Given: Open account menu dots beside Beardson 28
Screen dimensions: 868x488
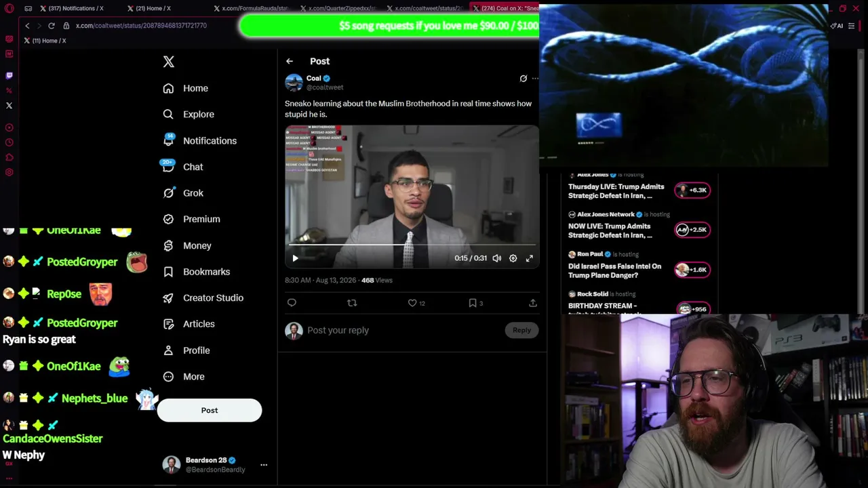Looking at the screenshot, I should tap(264, 465).
